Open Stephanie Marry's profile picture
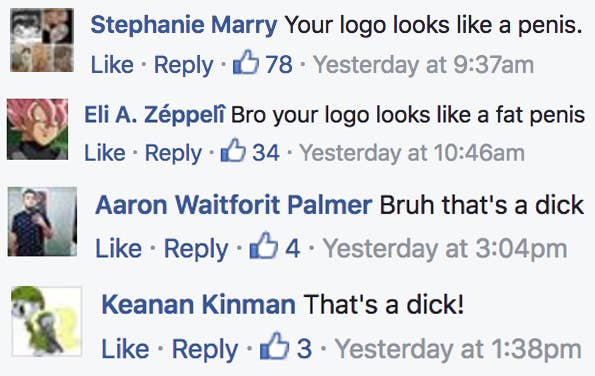This screenshot has height=376, width=595. tap(42, 40)
